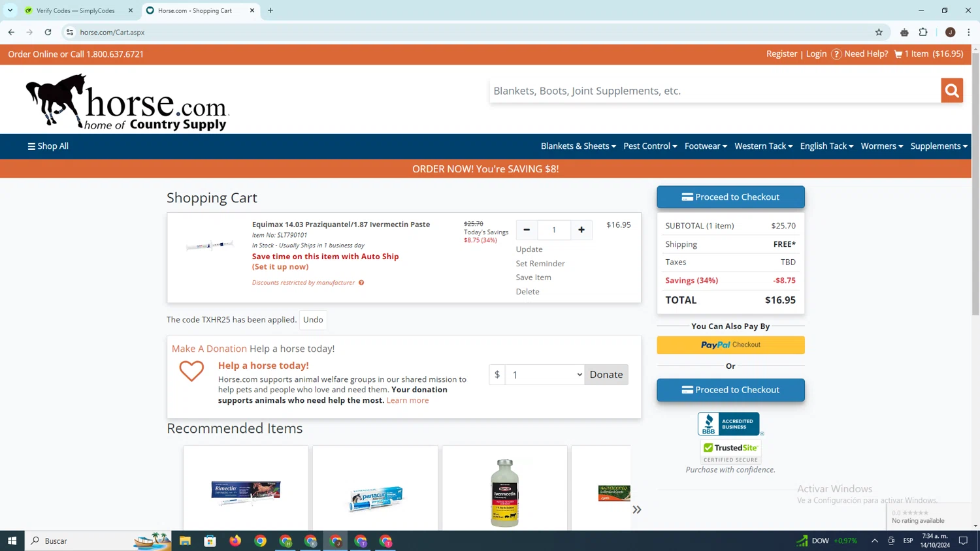Expand Western Tack menu
This screenshot has width=980, height=551.
(x=763, y=146)
